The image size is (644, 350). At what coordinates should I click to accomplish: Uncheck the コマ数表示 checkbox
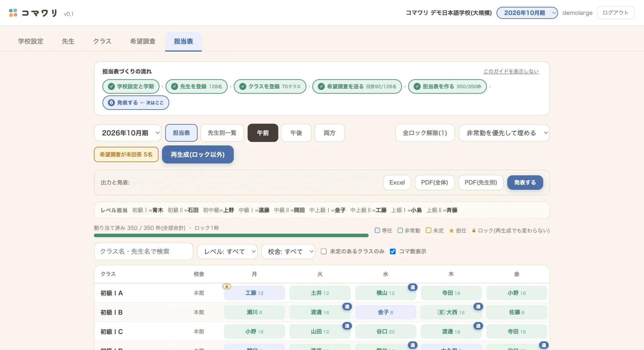pyautogui.click(x=393, y=251)
